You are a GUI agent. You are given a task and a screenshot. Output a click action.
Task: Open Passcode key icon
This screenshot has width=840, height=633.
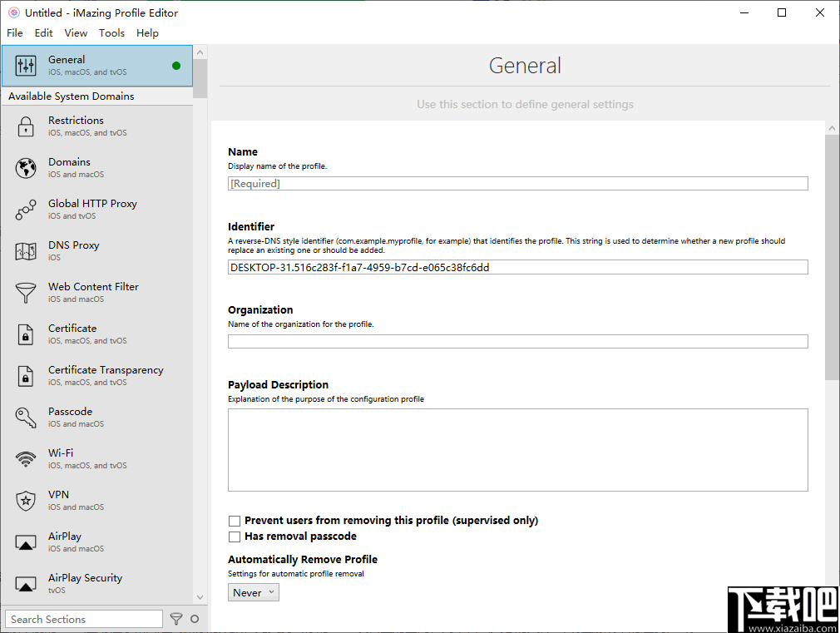click(x=26, y=418)
